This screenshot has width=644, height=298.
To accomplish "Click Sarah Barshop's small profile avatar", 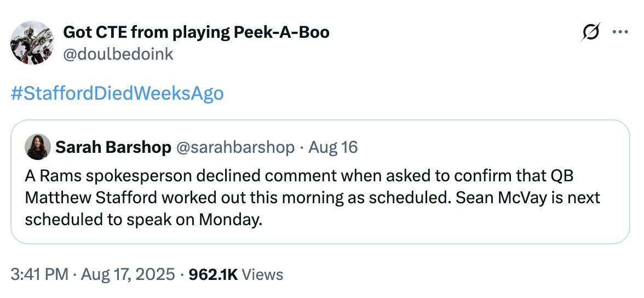I will (x=38, y=147).
